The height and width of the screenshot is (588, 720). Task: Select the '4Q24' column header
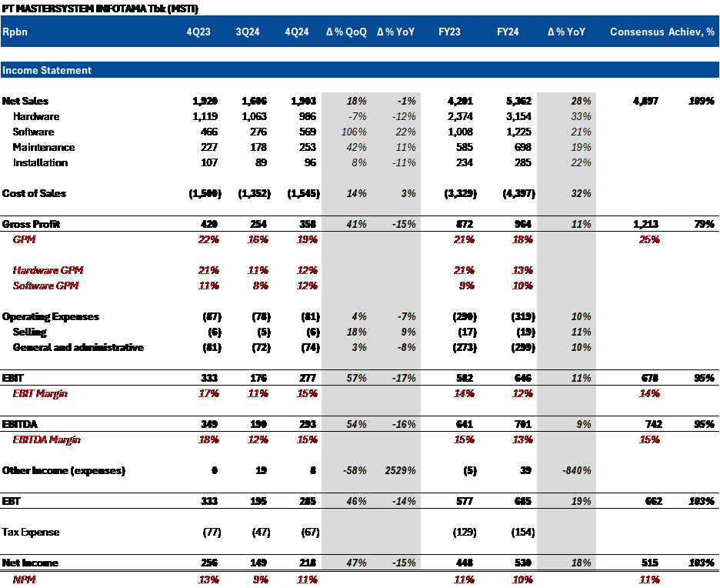(297, 32)
